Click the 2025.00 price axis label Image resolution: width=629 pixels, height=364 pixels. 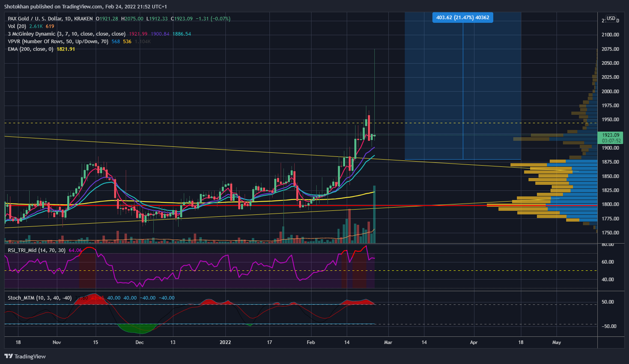click(x=610, y=77)
